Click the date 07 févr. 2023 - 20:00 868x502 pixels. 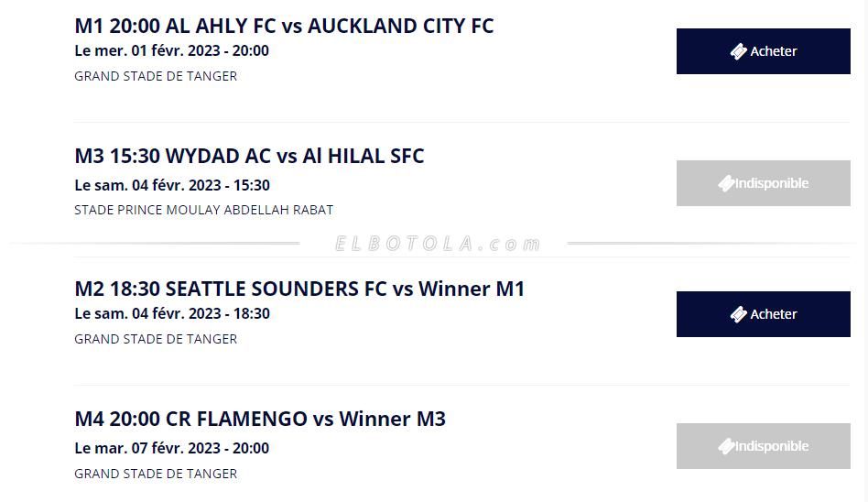(x=171, y=448)
